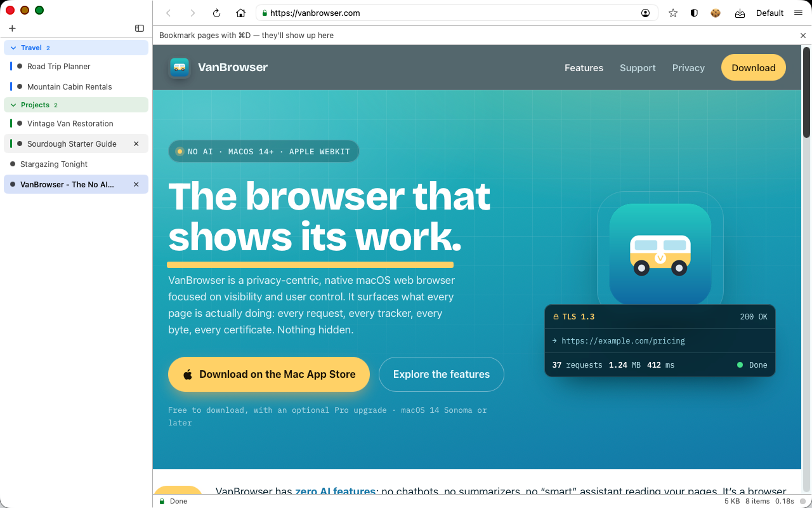Image resolution: width=812 pixels, height=508 pixels.
Task: Open the hamburger menu in the toolbar
Action: (798, 13)
